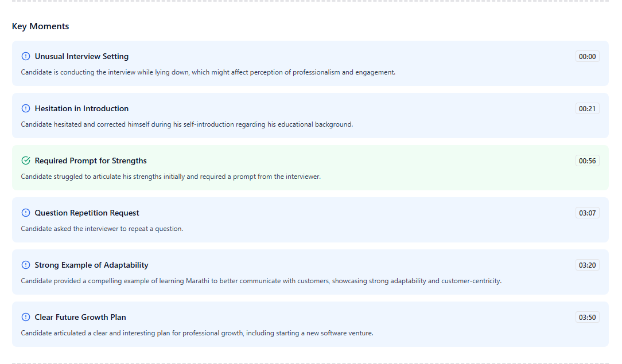
Task: Open the Question Repetition Request title
Action: (87, 213)
